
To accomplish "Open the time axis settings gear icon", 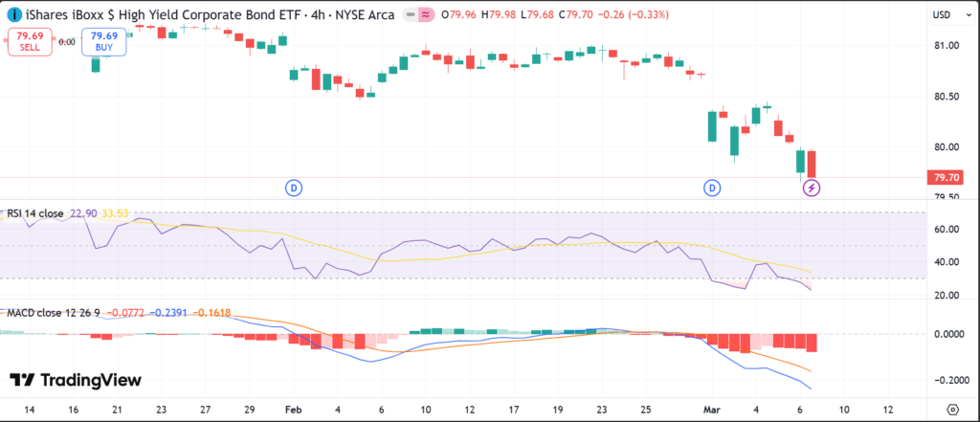I will pos(952,410).
